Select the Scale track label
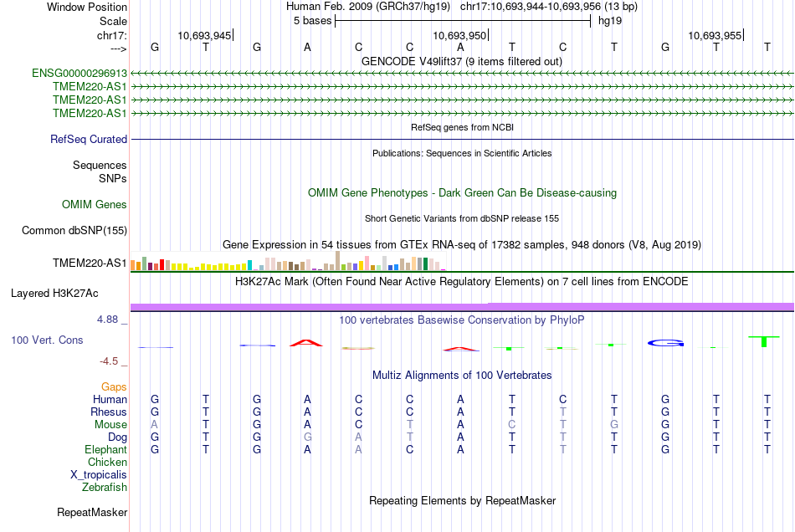Viewport: 795px width, 532px height. click(113, 21)
